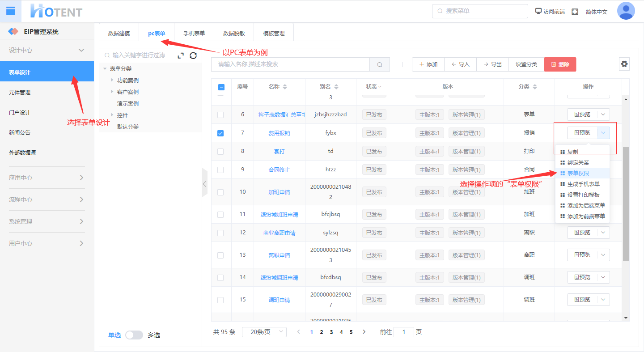This screenshot has width=644, height=352.
Task: Open column settings gear icon
Action: point(624,64)
